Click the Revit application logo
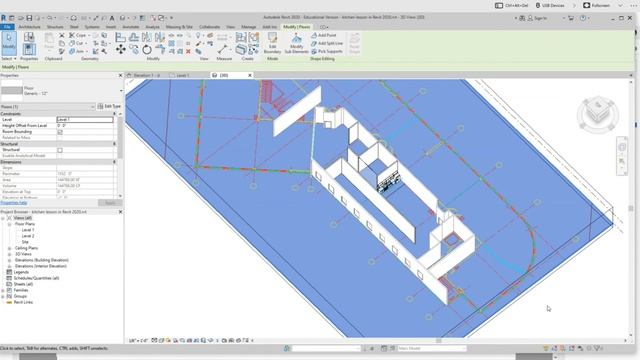The width and height of the screenshot is (640, 360). click(x=4, y=18)
